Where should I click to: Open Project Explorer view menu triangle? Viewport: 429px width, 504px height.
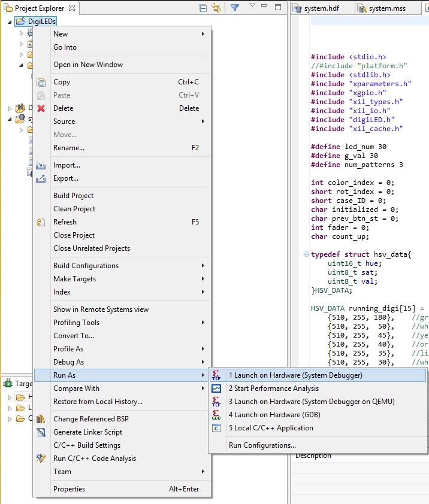[252, 5]
